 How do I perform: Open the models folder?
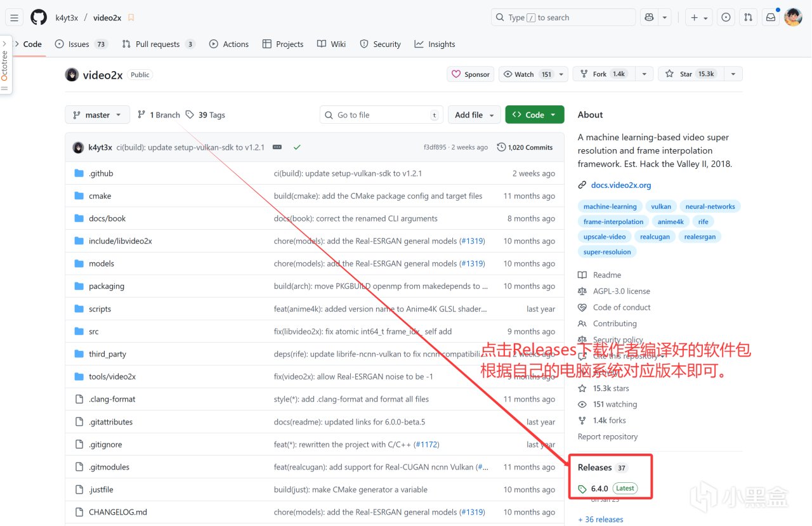coord(101,263)
